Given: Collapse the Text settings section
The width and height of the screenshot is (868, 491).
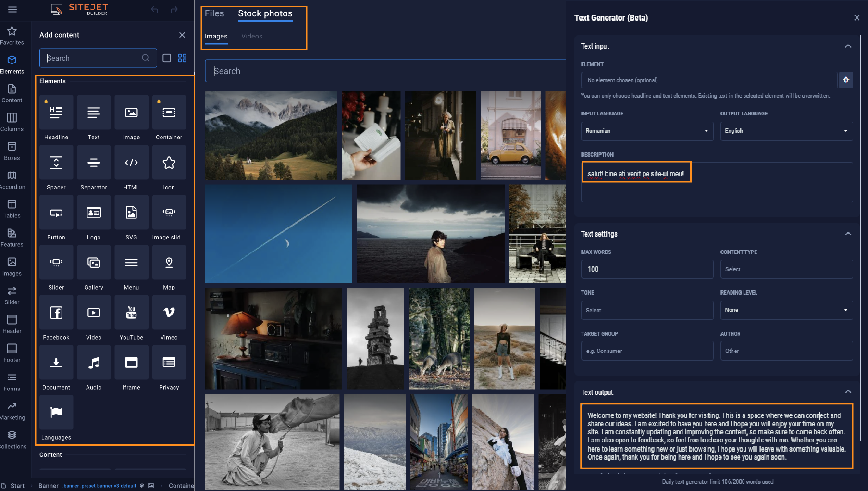Looking at the screenshot, I should coord(848,234).
